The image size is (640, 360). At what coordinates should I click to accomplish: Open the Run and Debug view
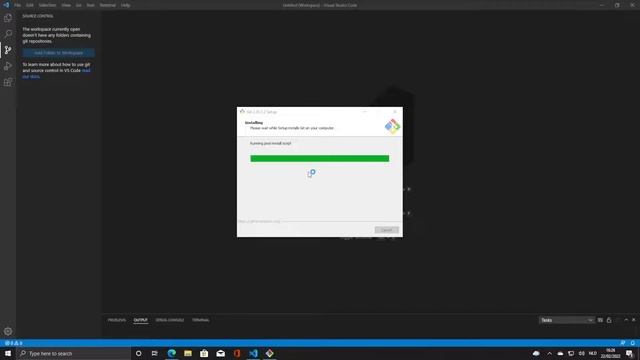[8, 66]
